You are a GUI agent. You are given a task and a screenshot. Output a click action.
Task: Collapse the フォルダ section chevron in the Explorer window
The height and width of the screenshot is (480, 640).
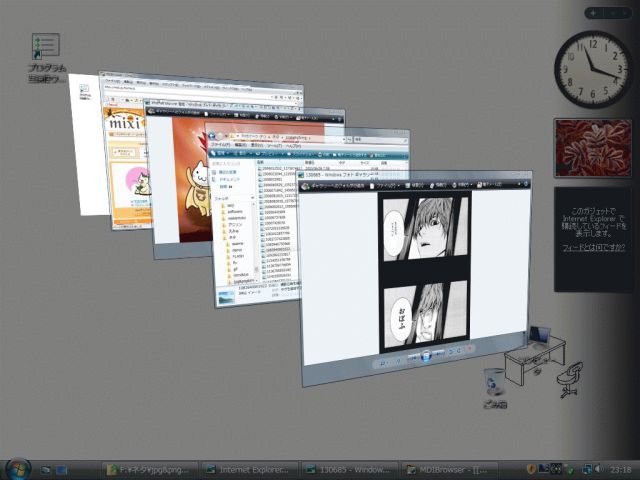(252, 198)
